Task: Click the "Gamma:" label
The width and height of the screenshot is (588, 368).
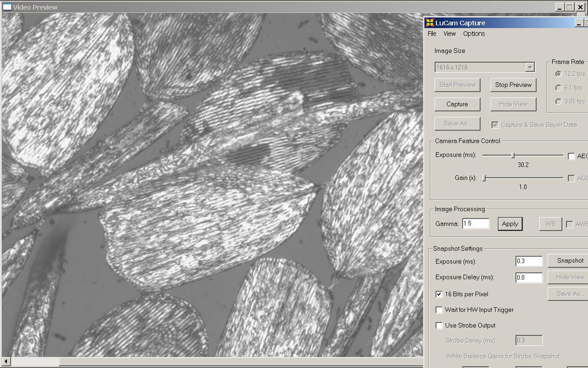Action: [447, 224]
